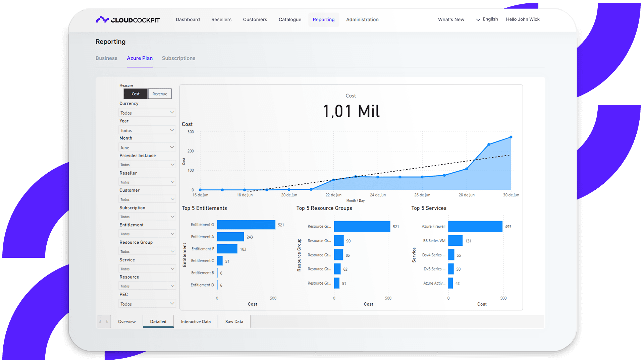Open the Catalogue menu item
Screen dimensions: 644x362
point(290,20)
